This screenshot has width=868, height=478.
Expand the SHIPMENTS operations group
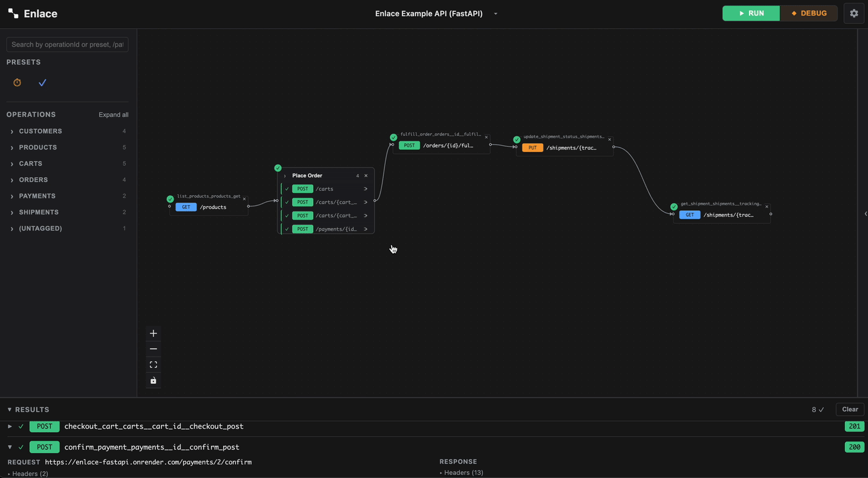click(x=12, y=212)
